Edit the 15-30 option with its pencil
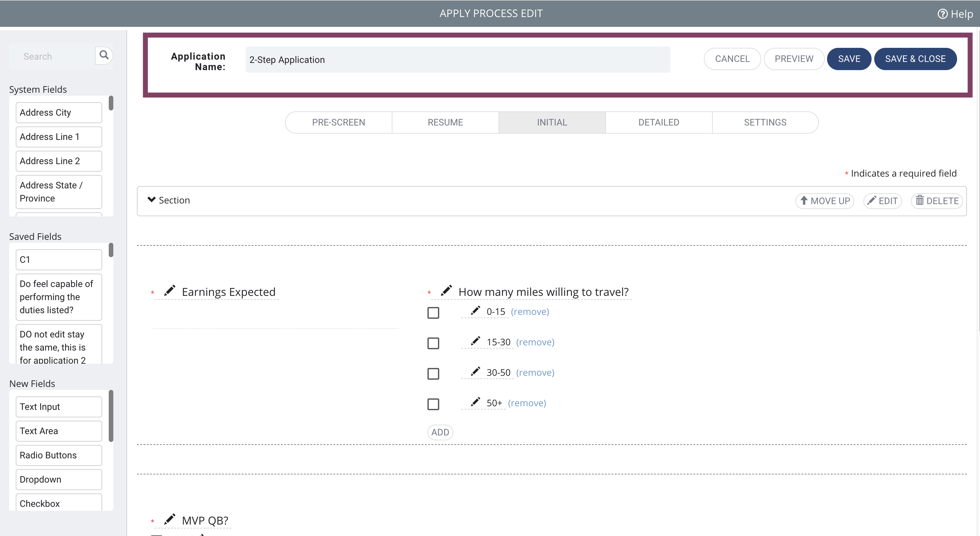The height and width of the screenshot is (536, 980). click(x=475, y=341)
